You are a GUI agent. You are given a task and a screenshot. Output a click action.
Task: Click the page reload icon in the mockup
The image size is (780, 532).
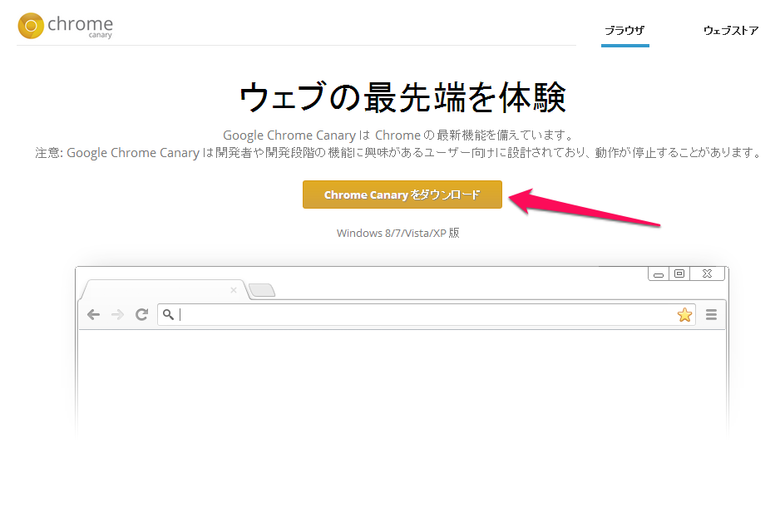[141, 314]
